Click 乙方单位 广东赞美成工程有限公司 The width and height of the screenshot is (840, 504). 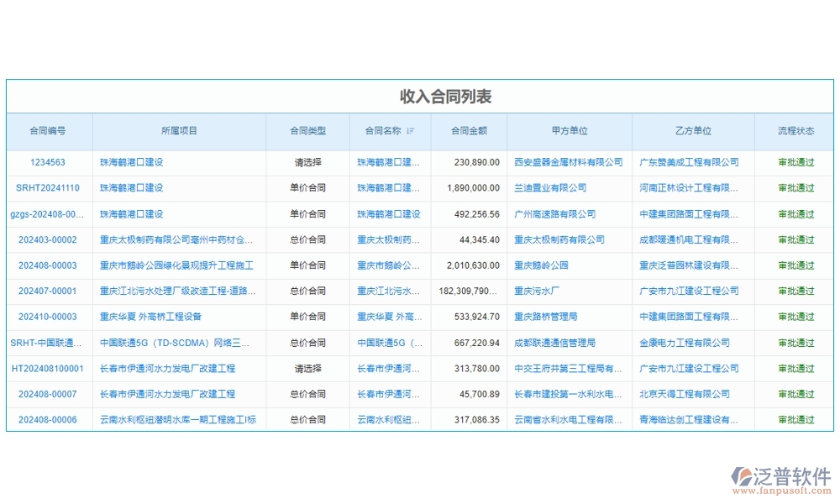(690, 162)
